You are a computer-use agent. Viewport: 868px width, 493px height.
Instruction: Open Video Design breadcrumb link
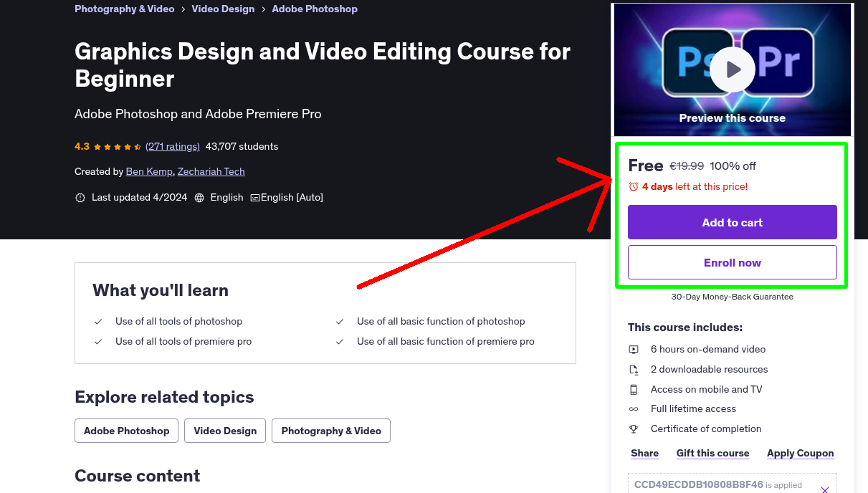[223, 9]
